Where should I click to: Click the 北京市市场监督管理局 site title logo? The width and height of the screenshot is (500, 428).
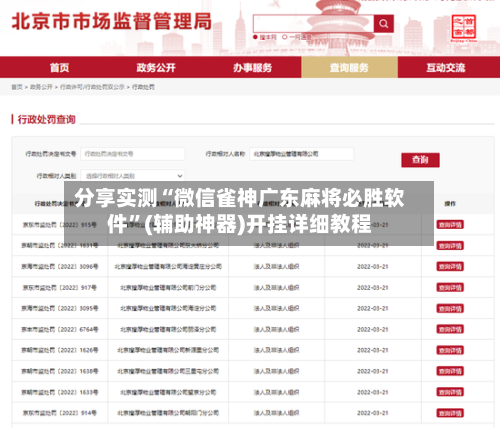click(112, 22)
